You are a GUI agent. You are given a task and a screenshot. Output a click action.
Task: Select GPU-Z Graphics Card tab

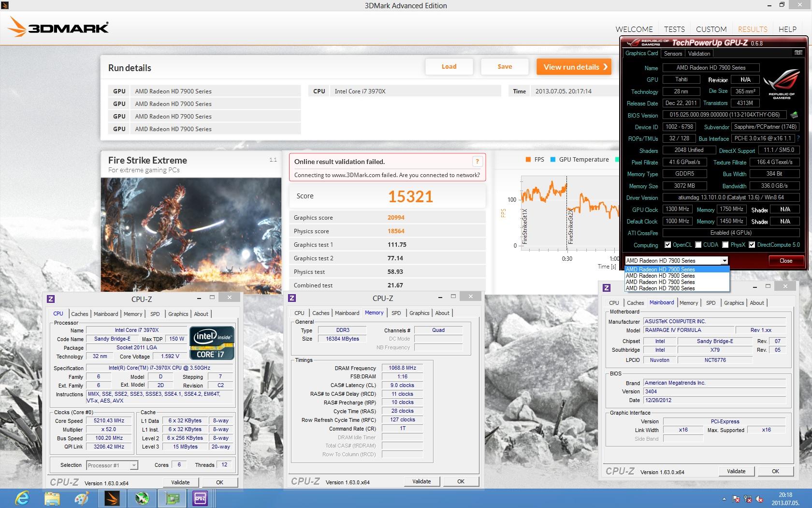641,53
